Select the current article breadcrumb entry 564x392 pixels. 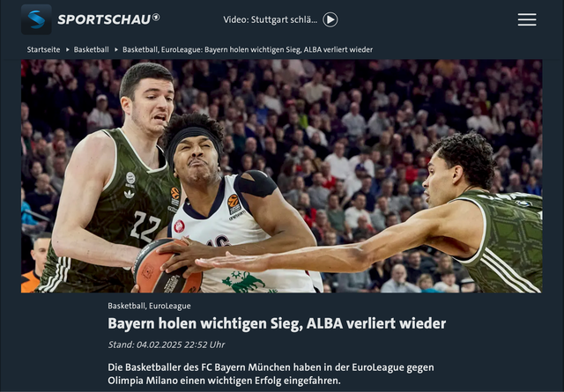tap(248, 49)
